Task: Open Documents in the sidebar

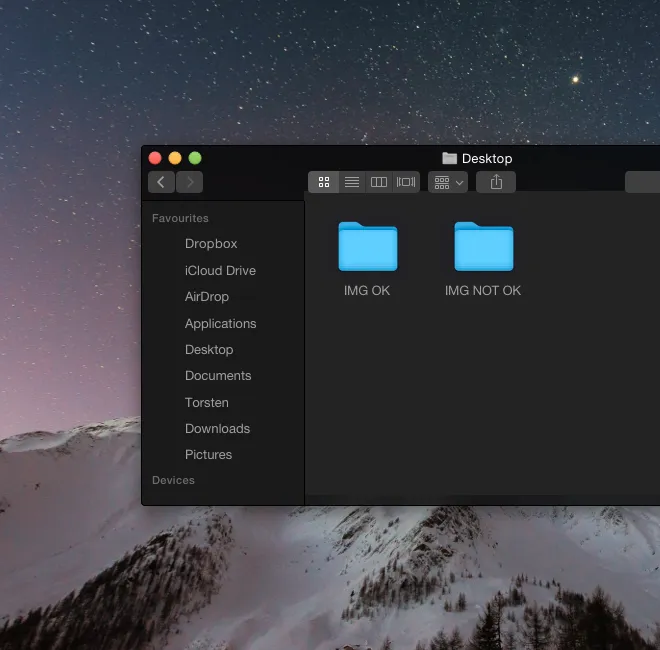Action: click(218, 376)
